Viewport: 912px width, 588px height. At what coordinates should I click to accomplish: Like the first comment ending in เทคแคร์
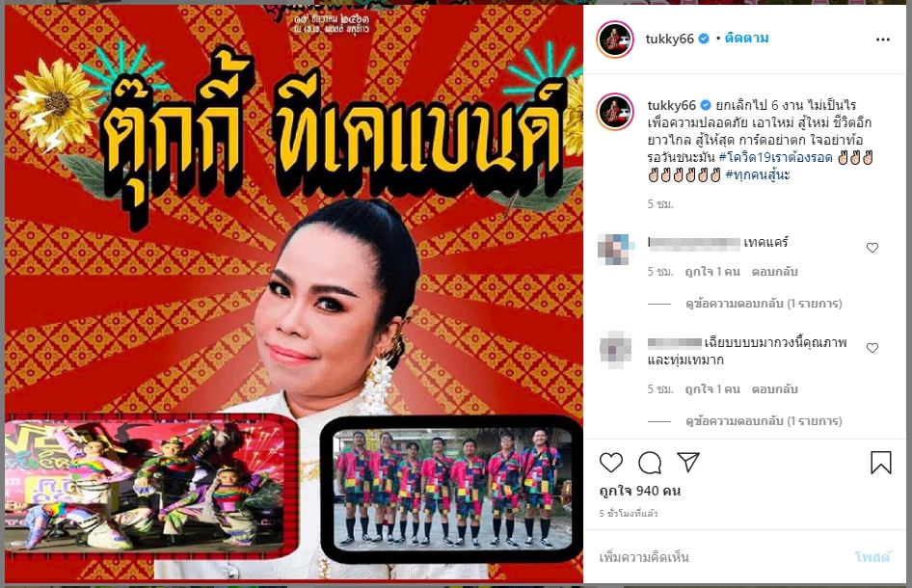(872, 248)
